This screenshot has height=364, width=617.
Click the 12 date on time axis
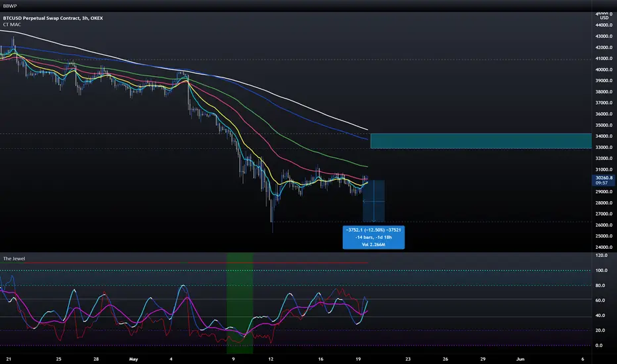pyautogui.click(x=271, y=359)
